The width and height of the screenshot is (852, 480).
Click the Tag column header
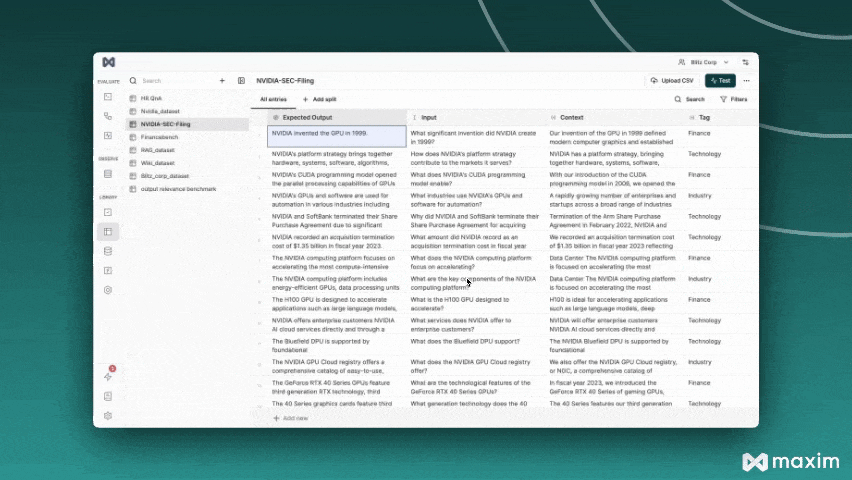click(x=720, y=117)
